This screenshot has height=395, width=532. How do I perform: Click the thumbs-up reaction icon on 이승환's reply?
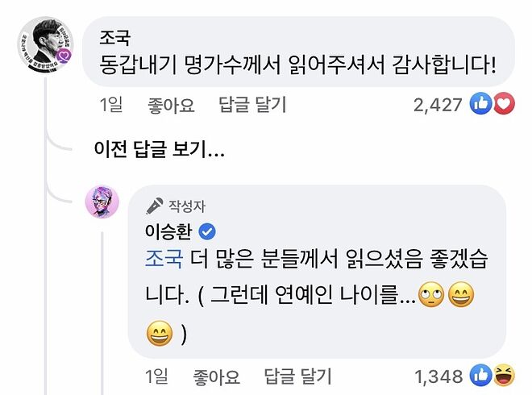click(x=481, y=376)
